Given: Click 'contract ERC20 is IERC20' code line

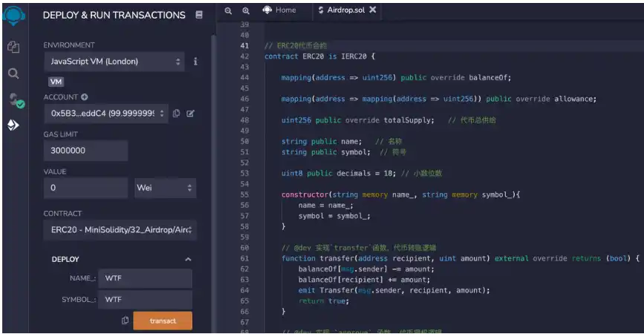Looking at the screenshot, I should (x=319, y=56).
